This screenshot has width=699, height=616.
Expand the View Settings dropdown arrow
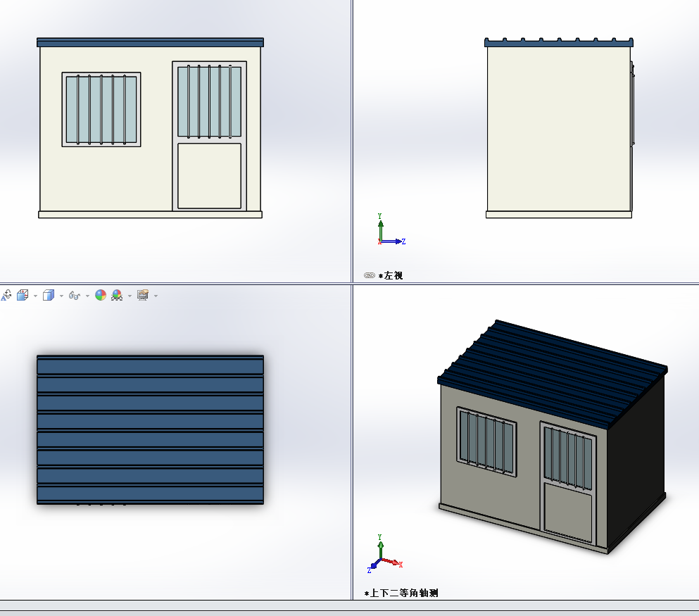(156, 296)
